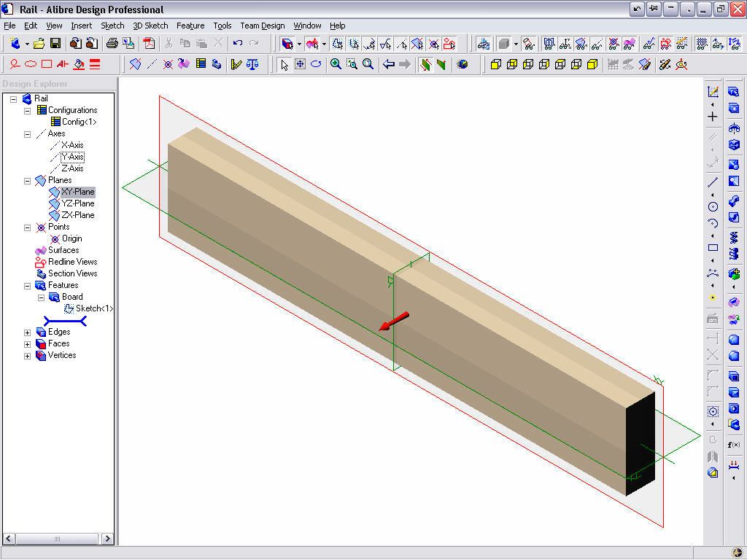747x560 pixels.
Task: Select the Zoom In magnifier tool
Action: click(x=335, y=65)
